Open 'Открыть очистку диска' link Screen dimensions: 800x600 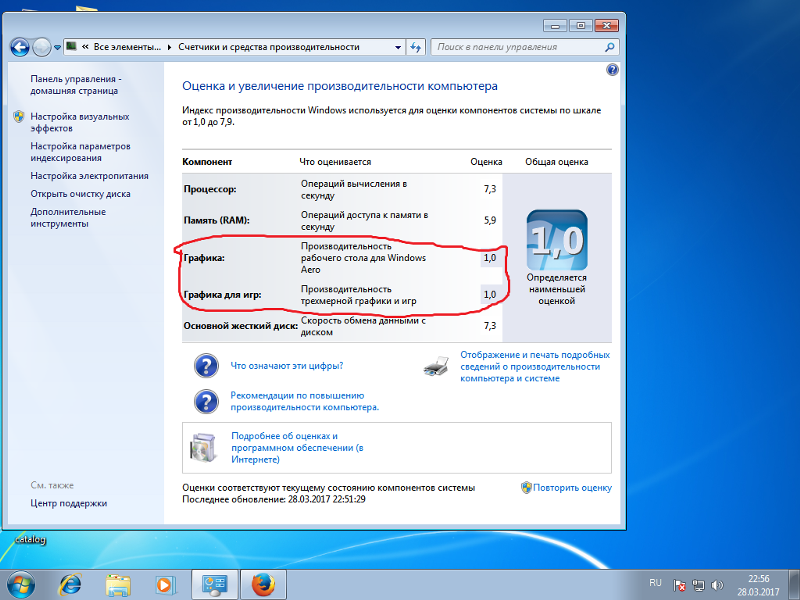coord(80,194)
